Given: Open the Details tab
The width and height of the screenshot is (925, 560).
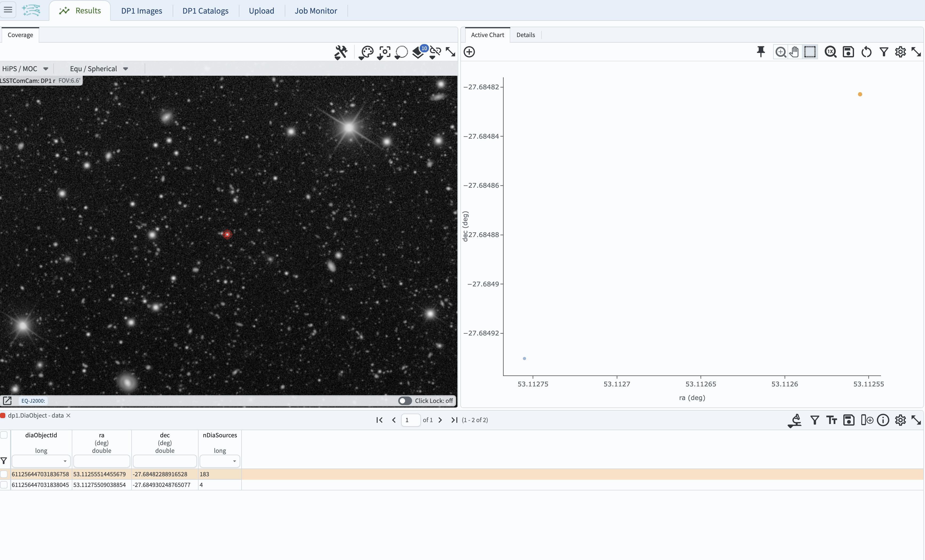Looking at the screenshot, I should 525,35.
